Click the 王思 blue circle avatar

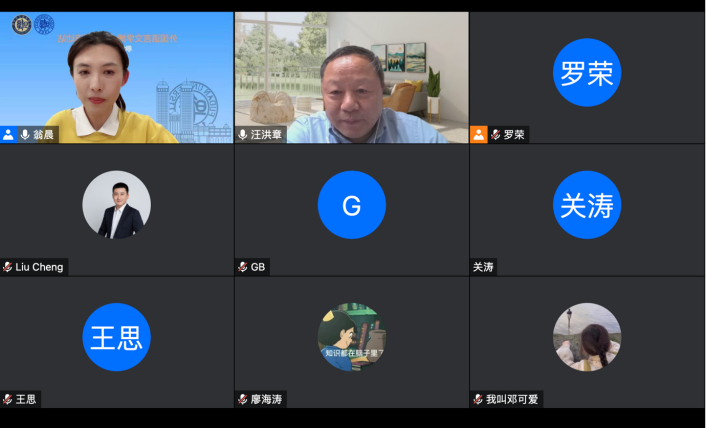(x=116, y=337)
